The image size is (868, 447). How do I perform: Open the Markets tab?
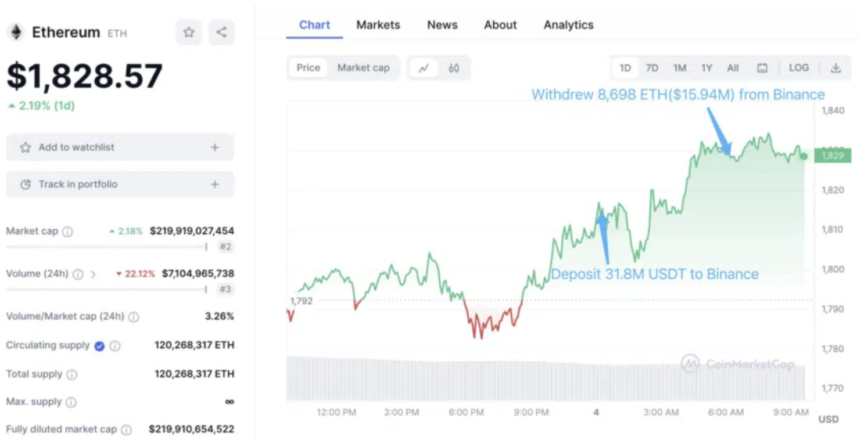click(378, 25)
